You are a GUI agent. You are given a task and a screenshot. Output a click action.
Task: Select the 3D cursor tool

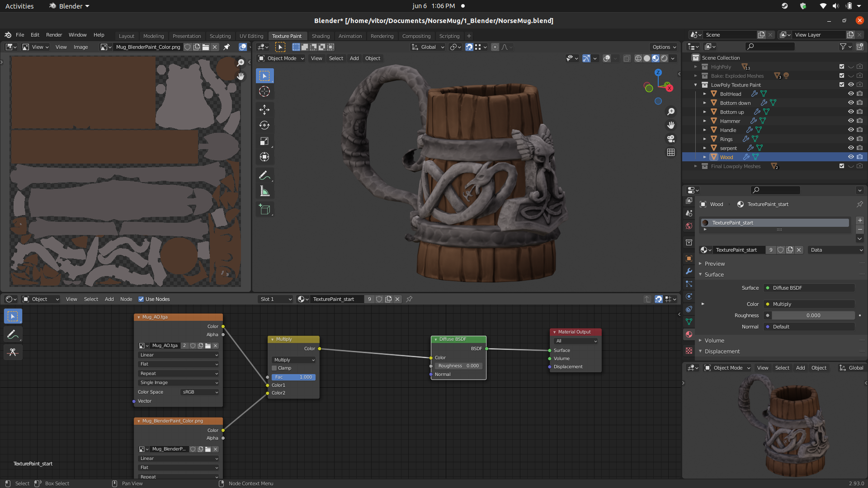264,92
